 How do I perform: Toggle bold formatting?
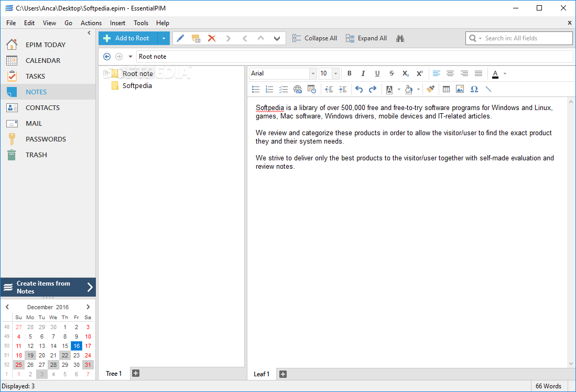point(350,73)
